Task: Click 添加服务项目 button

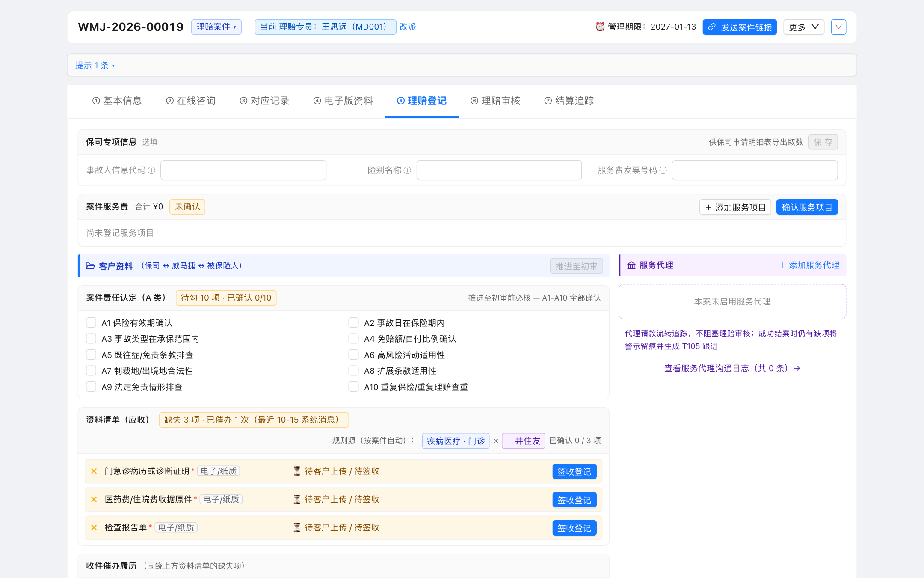Action: pos(735,207)
